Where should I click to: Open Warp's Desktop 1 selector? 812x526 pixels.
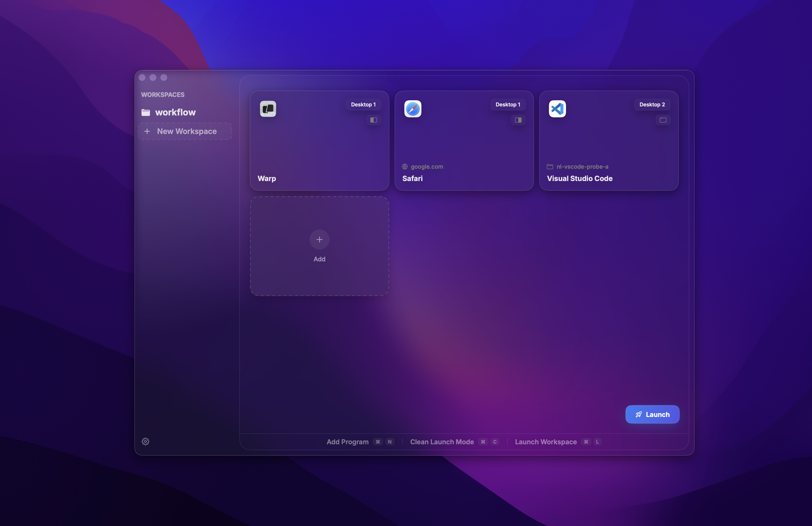tap(363, 105)
